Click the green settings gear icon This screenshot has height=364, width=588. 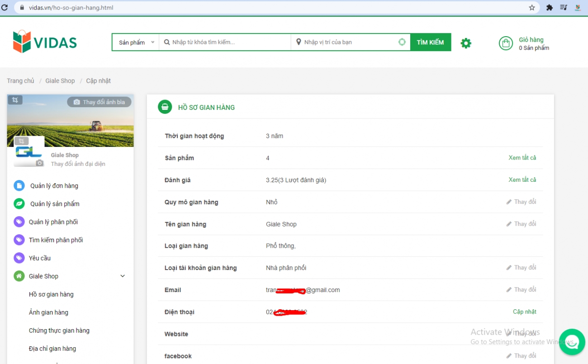click(466, 43)
